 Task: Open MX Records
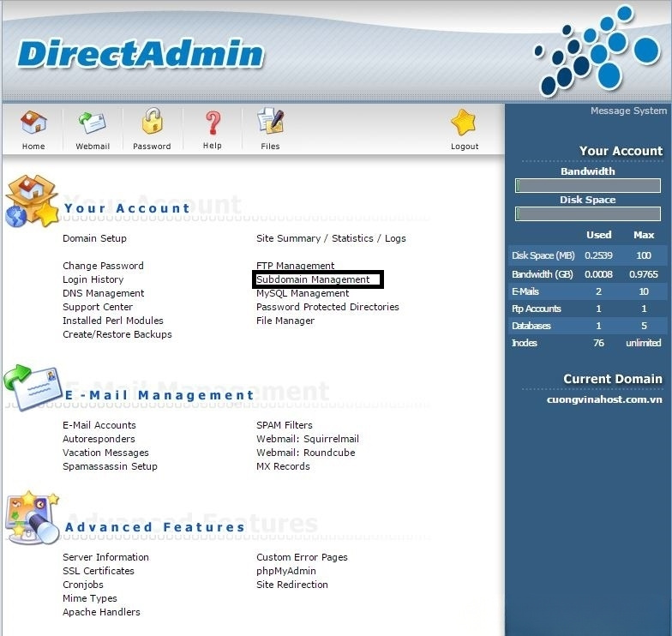click(283, 466)
